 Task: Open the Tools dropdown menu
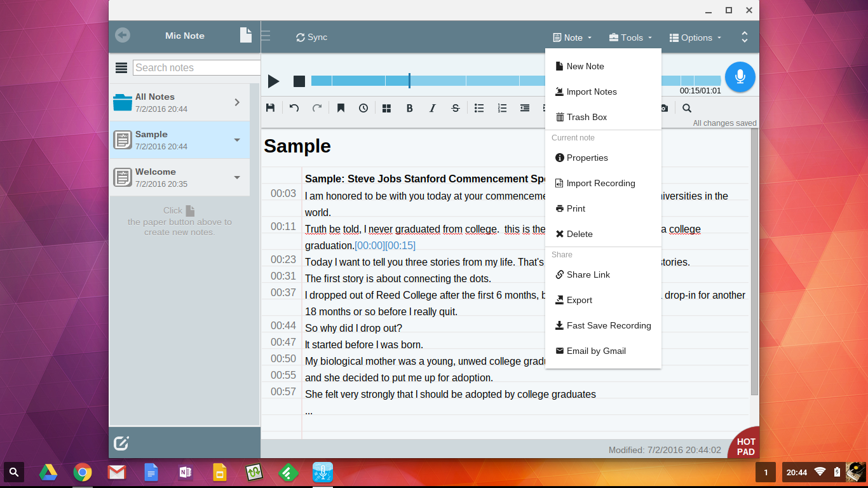pos(631,37)
